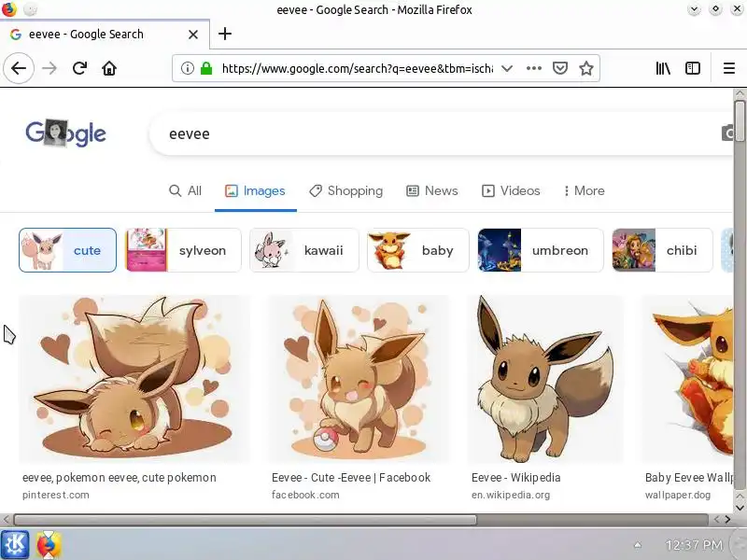
Task: Click the green padlock connection icon
Action: [x=206, y=68]
